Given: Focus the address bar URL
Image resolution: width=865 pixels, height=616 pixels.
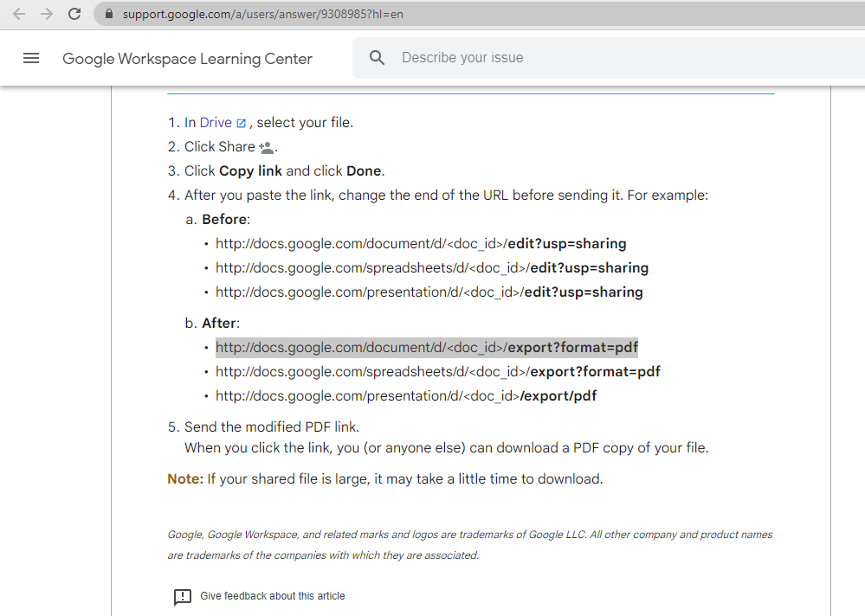Looking at the screenshot, I should point(262,14).
